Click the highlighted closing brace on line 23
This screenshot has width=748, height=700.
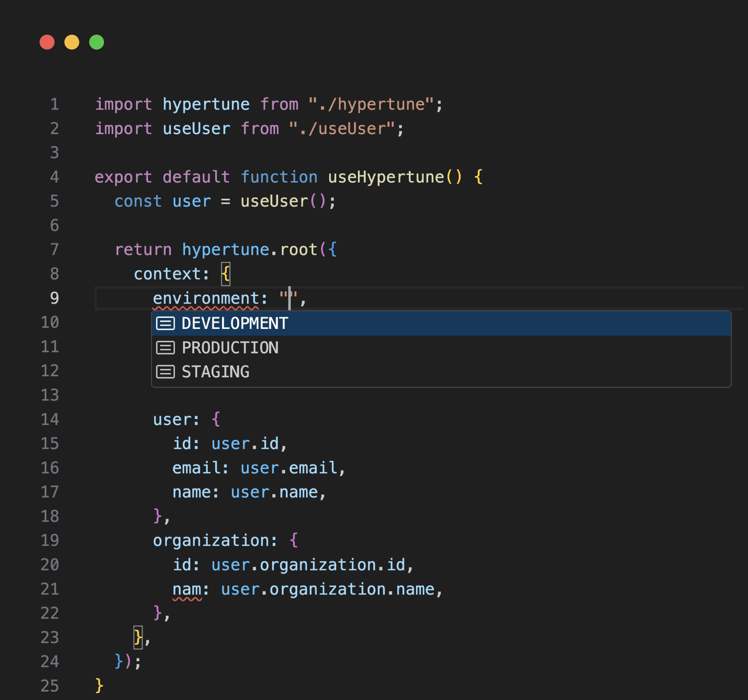[x=138, y=638]
